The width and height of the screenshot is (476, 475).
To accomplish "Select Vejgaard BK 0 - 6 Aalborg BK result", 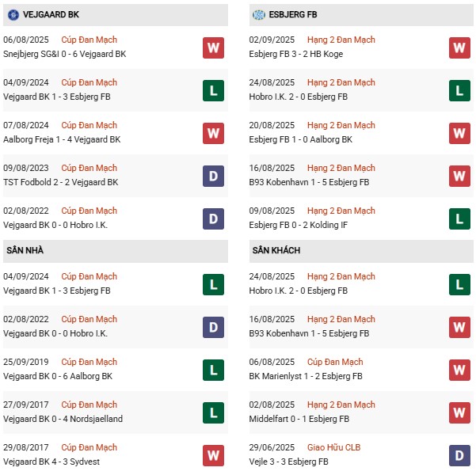I will [58, 376].
